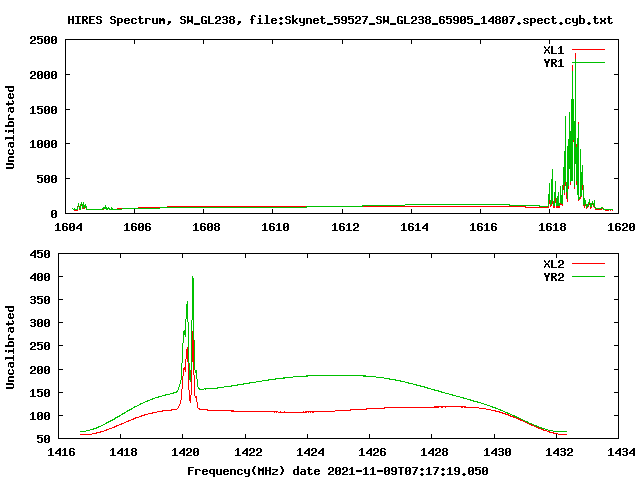The height and width of the screenshot is (480, 640).
Task: Click the 1604 x-axis tick label
Action: pyautogui.click(x=68, y=227)
